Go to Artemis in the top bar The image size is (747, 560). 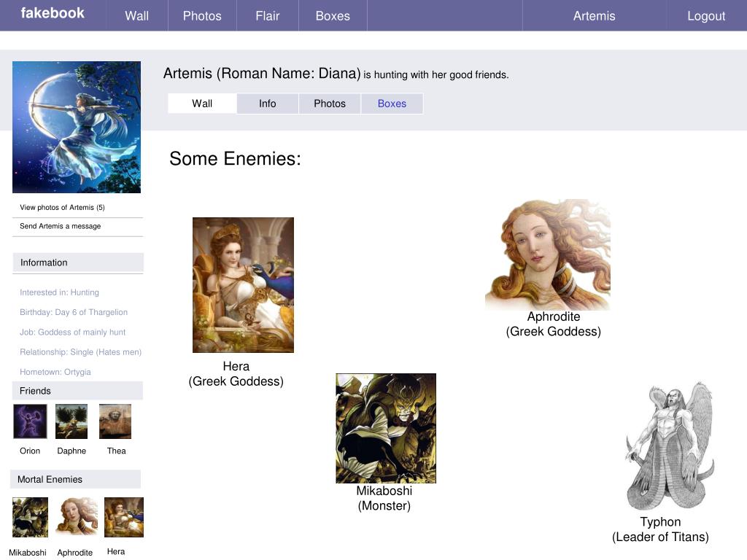pos(594,16)
